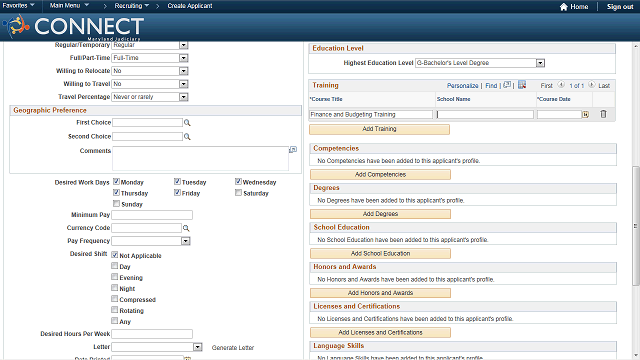Click Find link in Training
This screenshot has width=640, height=360.
[x=491, y=86]
